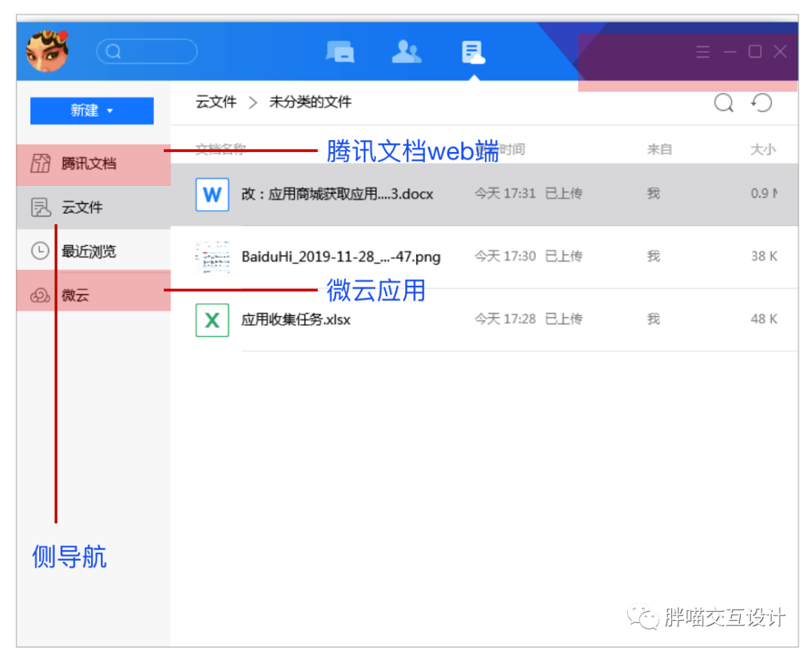This screenshot has height=653, width=812.
Task: Select 腾讯文档 in the side navigation
Action: tap(94, 164)
